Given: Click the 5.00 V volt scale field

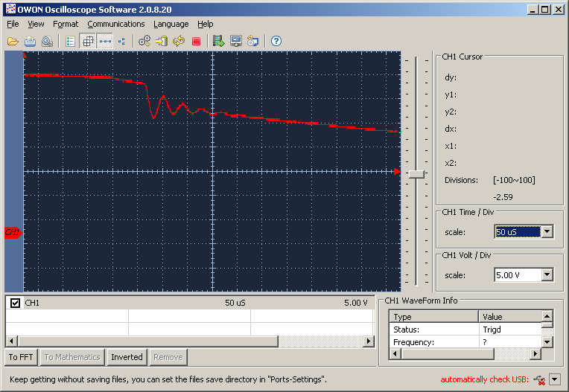Looking at the screenshot, I should 518,275.
